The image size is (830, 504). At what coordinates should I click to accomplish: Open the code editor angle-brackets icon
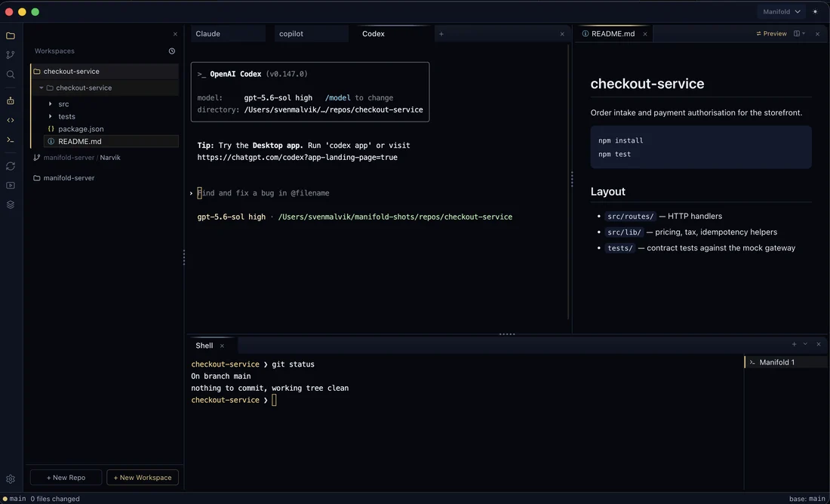[10, 120]
